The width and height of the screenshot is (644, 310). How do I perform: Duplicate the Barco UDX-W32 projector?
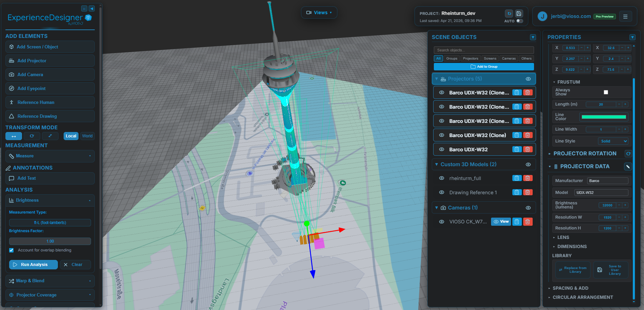tap(517, 149)
